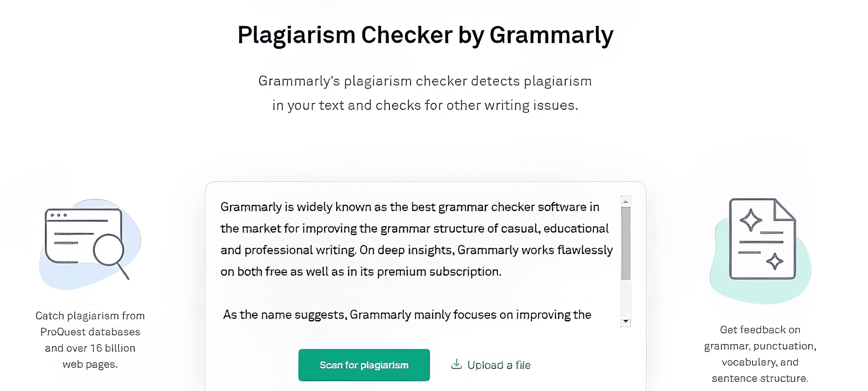Open the Upload a file link
Image resolution: width=868 pixels, height=391 pixels.
(x=499, y=365)
